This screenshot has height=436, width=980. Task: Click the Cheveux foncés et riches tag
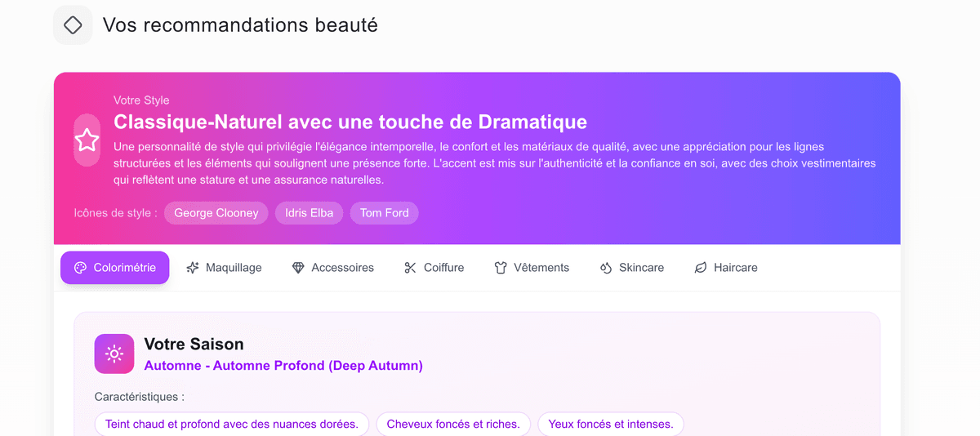pos(452,425)
